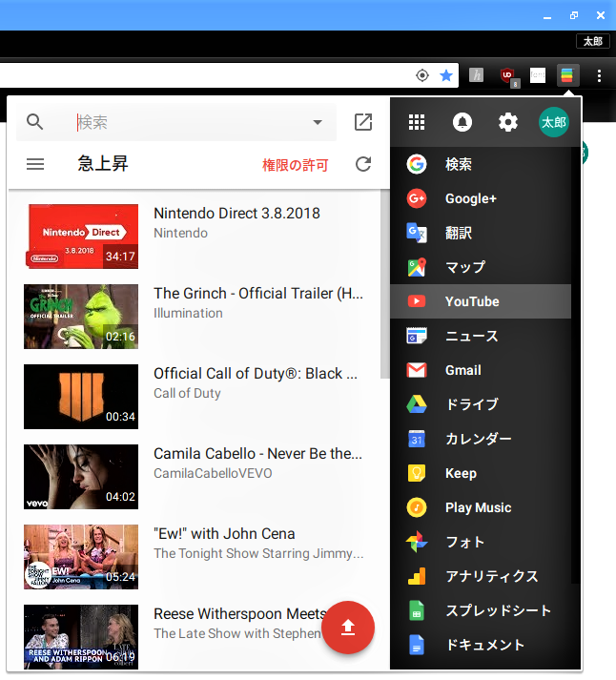The width and height of the screenshot is (616, 680).
Task: Click the Illumination channel name
Action: (x=188, y=313)
